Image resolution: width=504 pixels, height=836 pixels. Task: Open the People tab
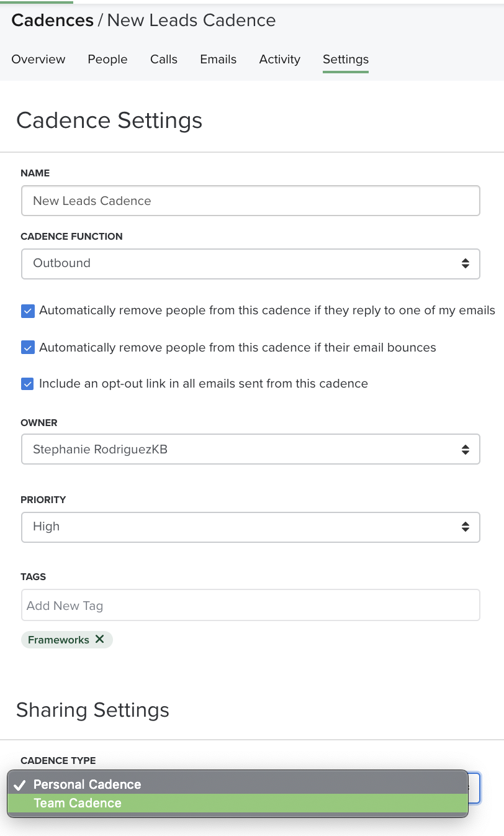[107, 60]
